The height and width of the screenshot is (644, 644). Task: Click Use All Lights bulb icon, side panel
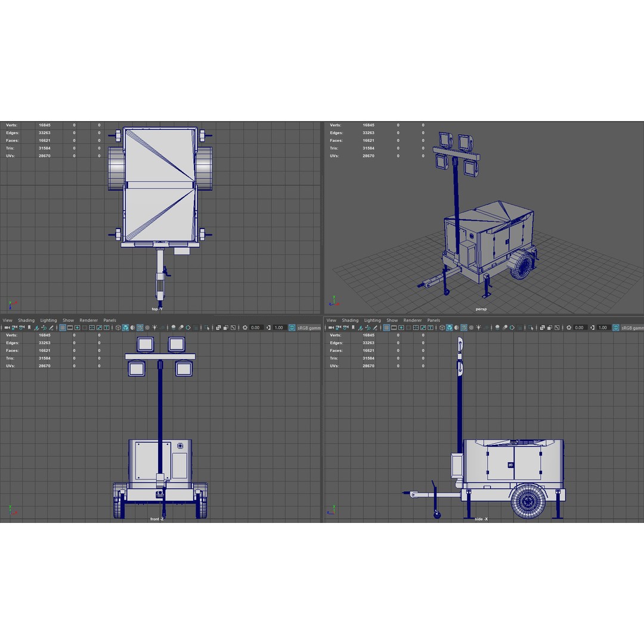pyautogui.click(x=478, y=327)
